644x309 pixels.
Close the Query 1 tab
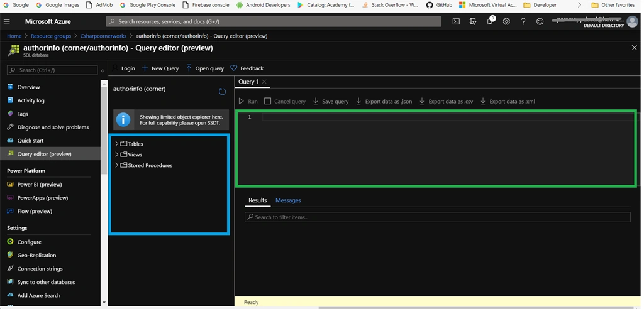264,82
